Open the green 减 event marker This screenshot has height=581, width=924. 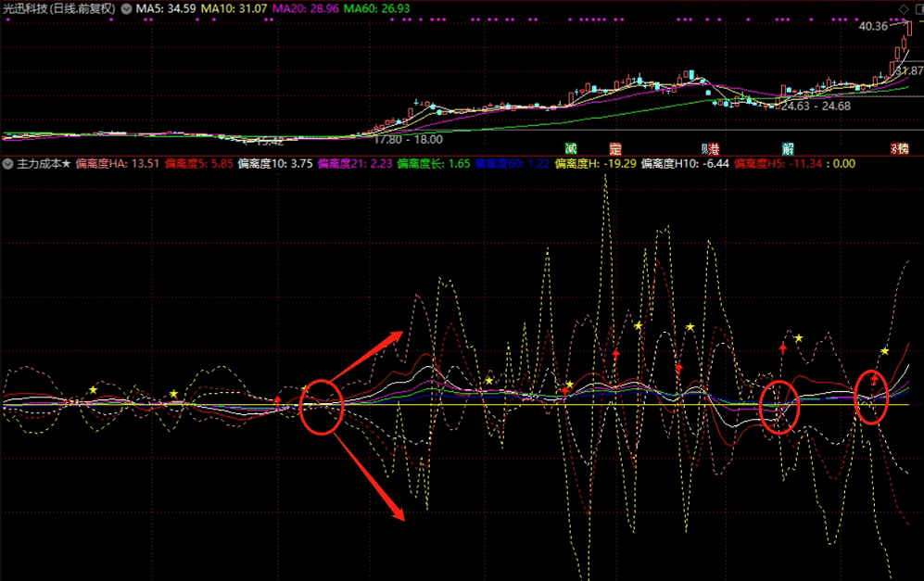(x=570, y=148)
